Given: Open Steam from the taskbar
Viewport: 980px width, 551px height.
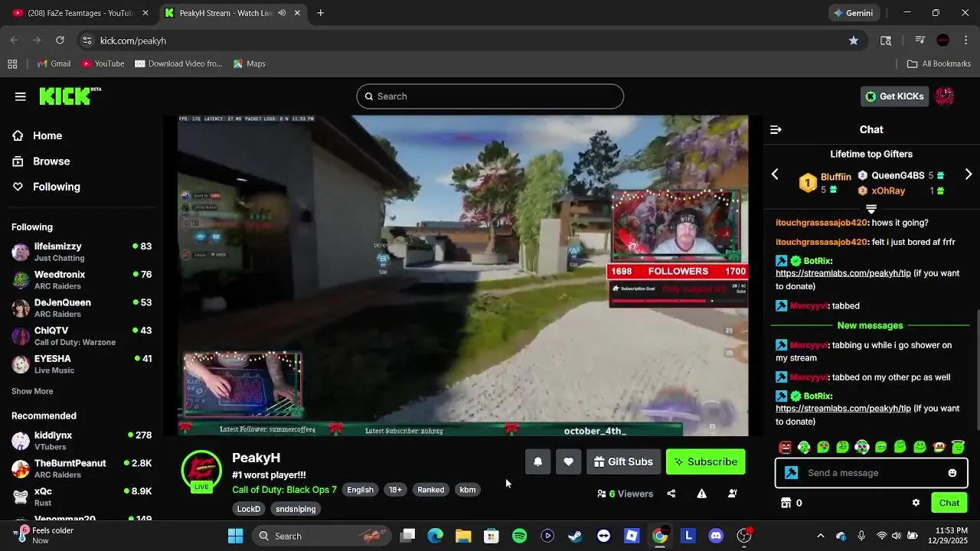Looking at the screenshot, I should pos(575,536).
